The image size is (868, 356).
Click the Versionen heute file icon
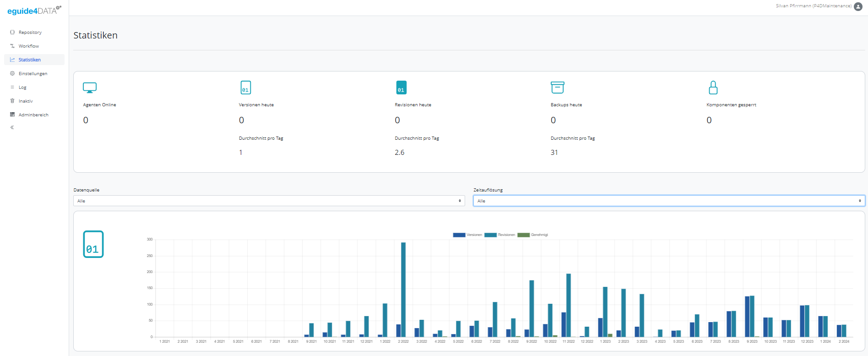pyautogui.click(x=246, y=88)
